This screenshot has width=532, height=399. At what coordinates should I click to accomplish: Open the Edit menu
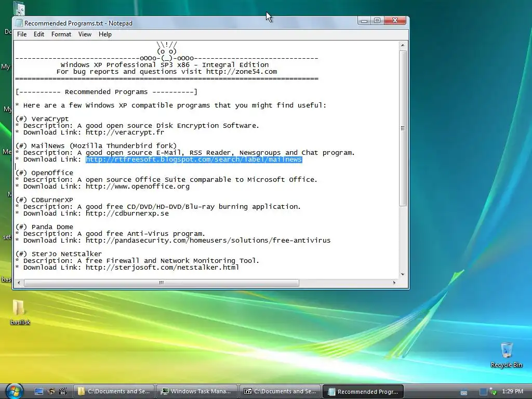click(x=38, y=34)
